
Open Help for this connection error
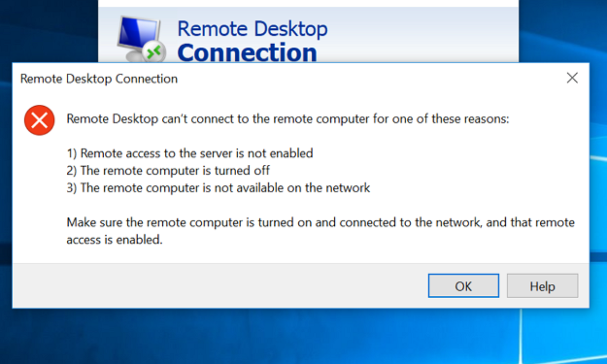(542, 286)
